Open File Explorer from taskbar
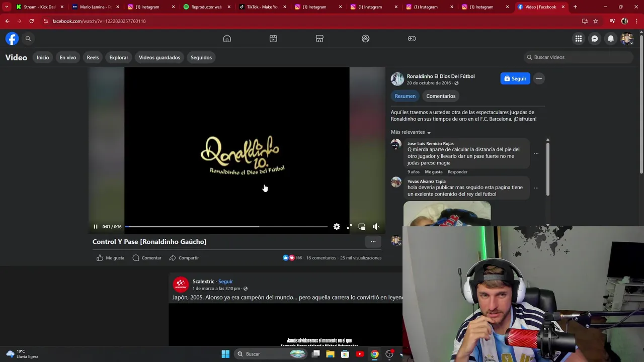 click(330, 354)
